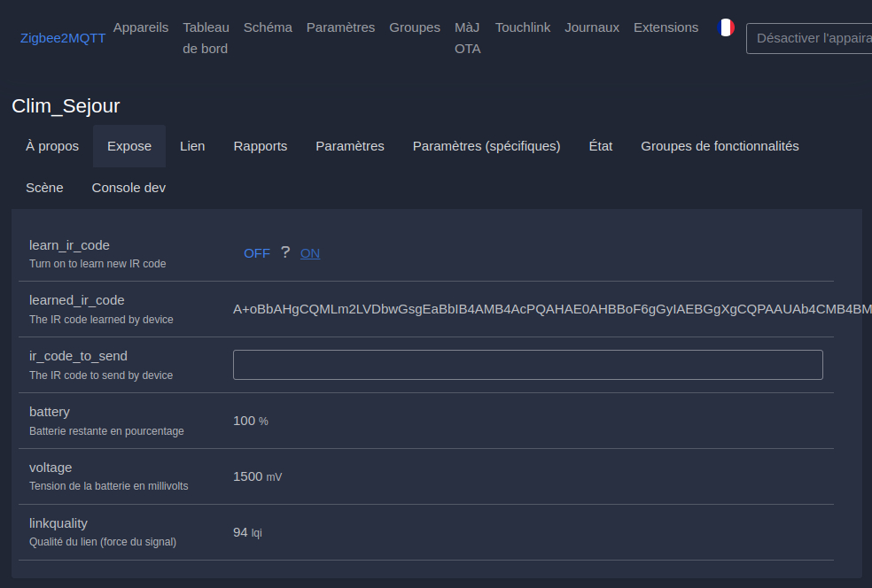Open the Console dev tab
The width and height of the screenshot is (872, 588).
pyautogui.click(x=128, y=188)
